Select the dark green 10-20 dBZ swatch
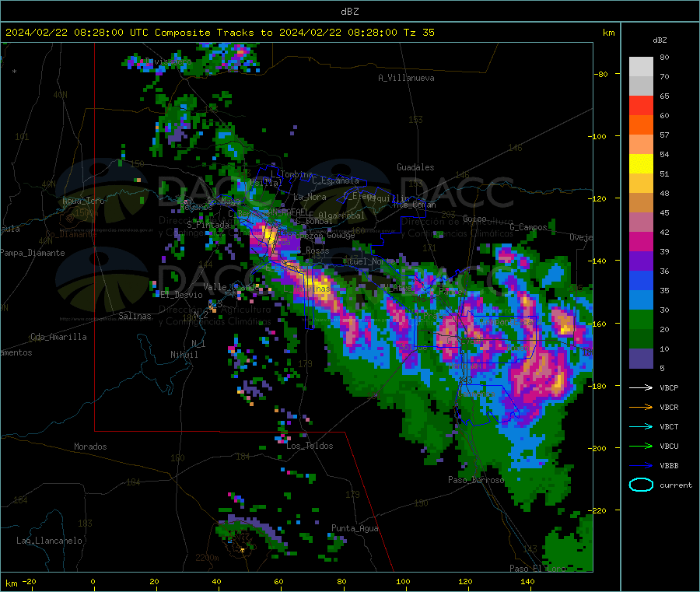This screenshot has height=592, width=700. click(641, 339)
